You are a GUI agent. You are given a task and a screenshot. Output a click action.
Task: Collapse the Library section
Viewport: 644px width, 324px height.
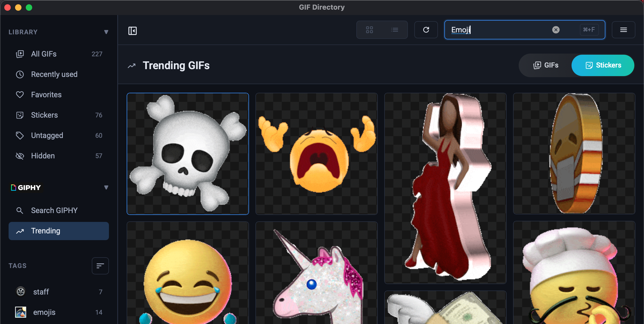106,32
